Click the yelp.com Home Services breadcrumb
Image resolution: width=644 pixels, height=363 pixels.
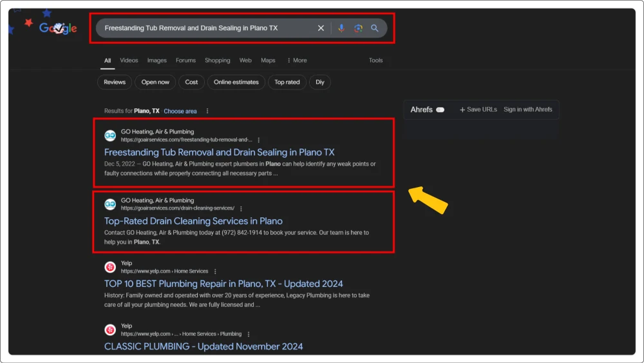point(164,271)
